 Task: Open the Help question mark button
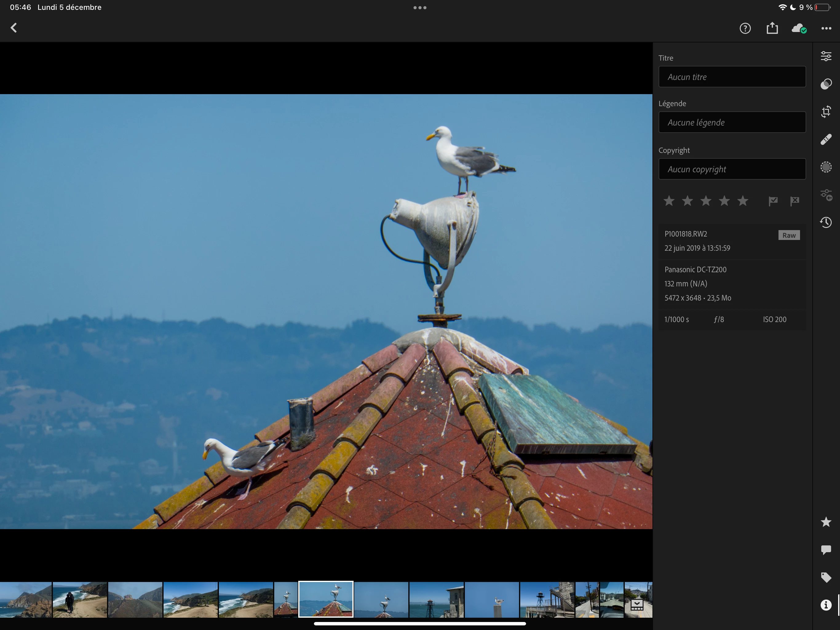[745, 29]
